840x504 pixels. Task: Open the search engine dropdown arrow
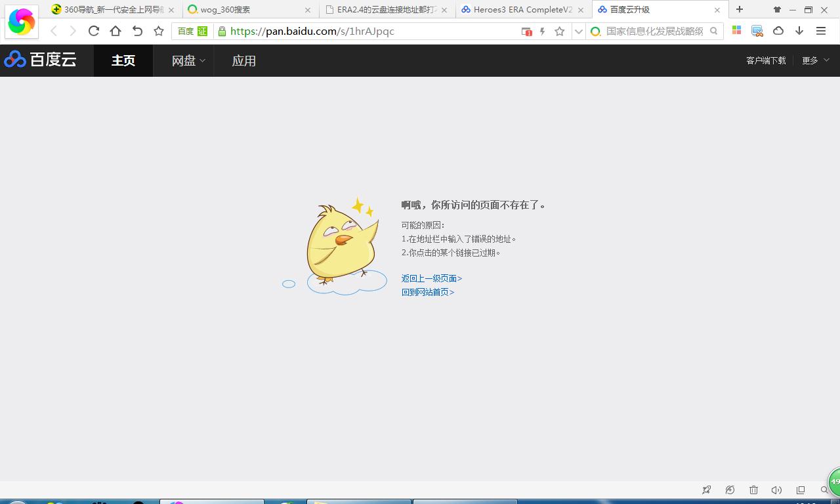[x=578, y=31]
